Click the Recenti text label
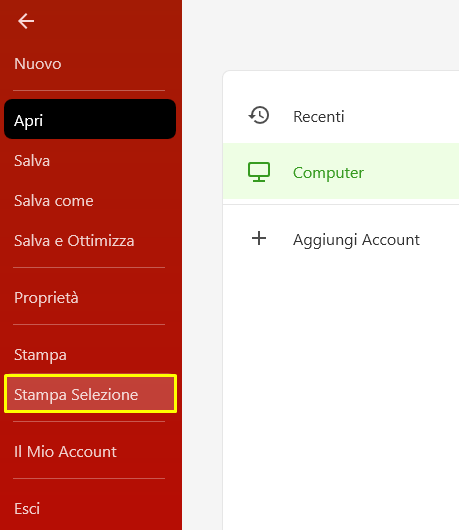Screen dimensions: 459x530 (x=318, y=117)
